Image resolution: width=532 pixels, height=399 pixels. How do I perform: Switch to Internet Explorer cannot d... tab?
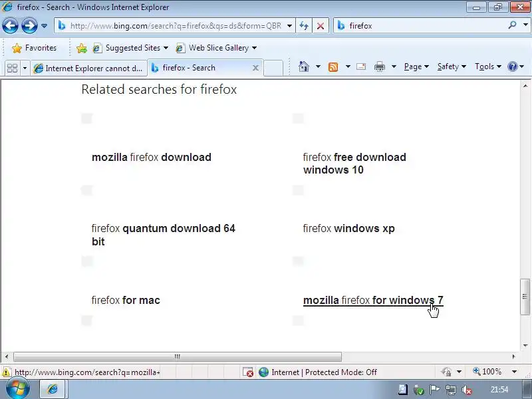(88, 68)
